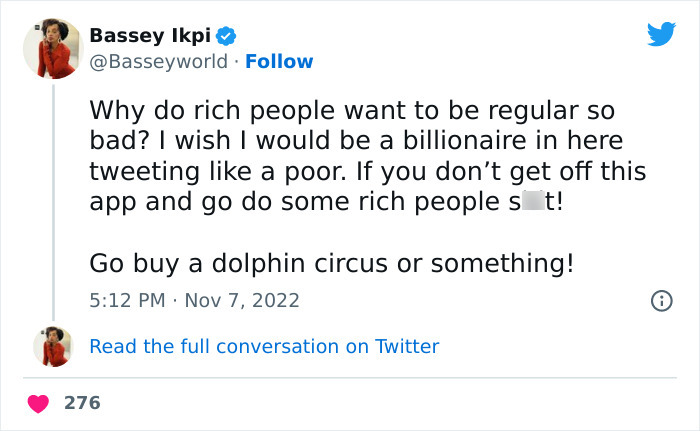The height and width of the screenshot is (431, 700).
Task: Click the Twitter bird logo
Action: pyautogui.click(x=661, y=35)
